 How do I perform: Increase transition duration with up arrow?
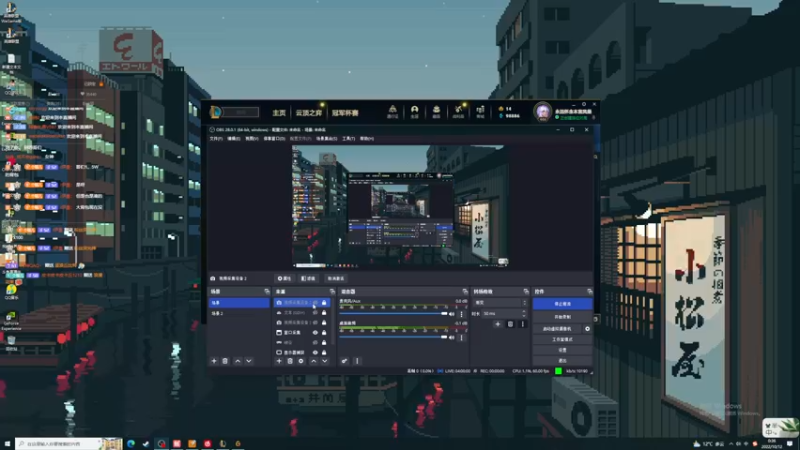pyautogui.click(x=524, y=312)
